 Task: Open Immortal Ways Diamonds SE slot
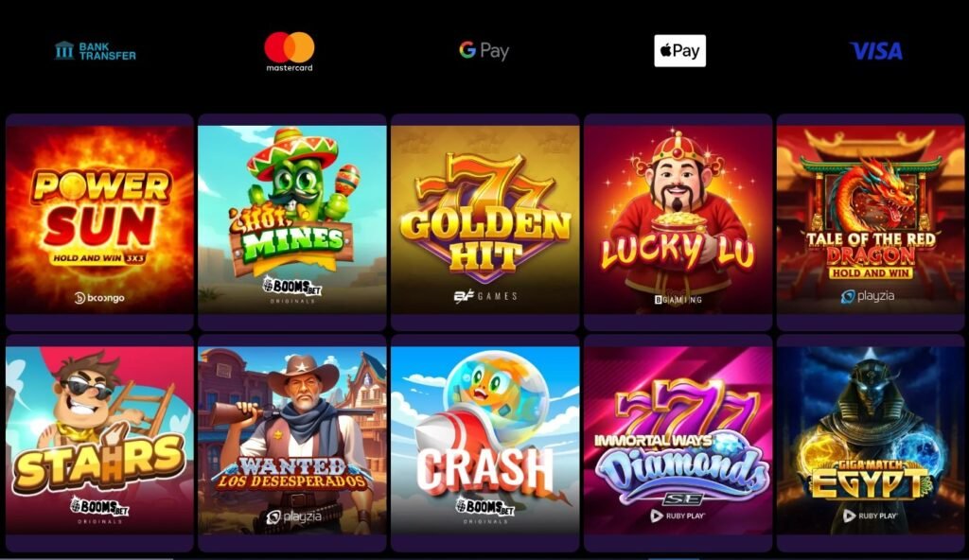coord(678,440)
